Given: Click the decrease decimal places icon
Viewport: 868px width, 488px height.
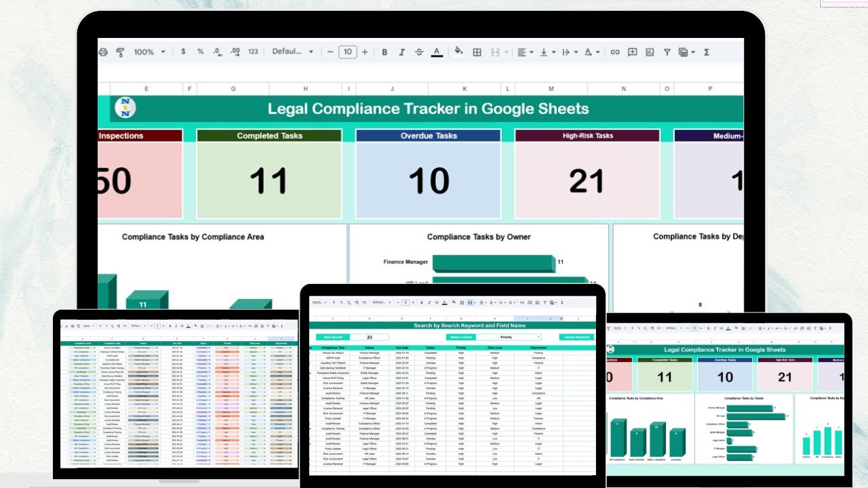Looking at the screenshot, I should [x=218, y=52].
